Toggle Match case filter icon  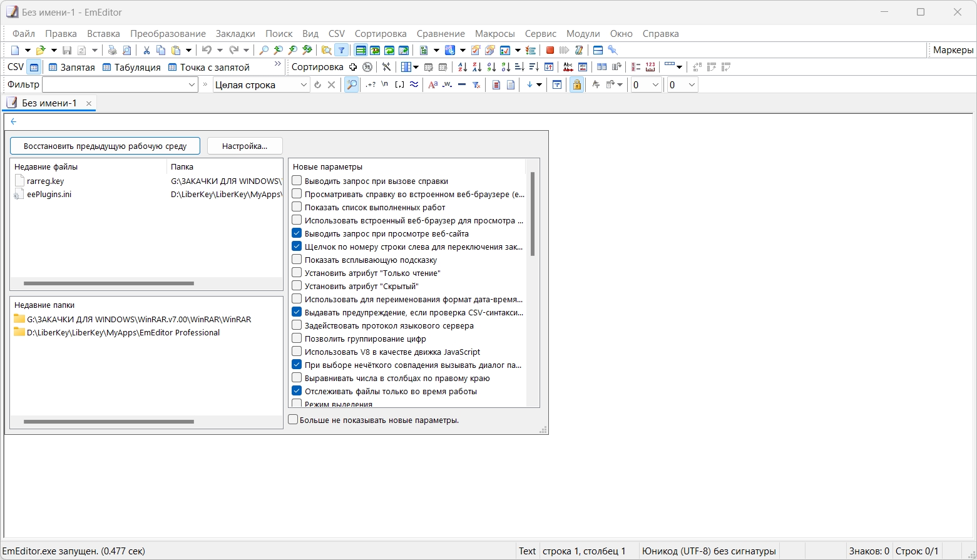(432, 84)
